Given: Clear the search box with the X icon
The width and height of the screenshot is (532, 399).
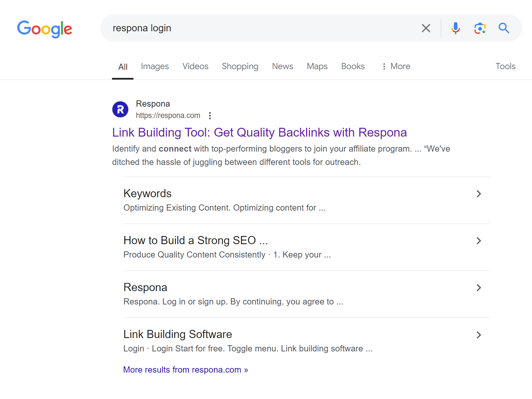Looking at the screenshot, I should coord(426,28).
